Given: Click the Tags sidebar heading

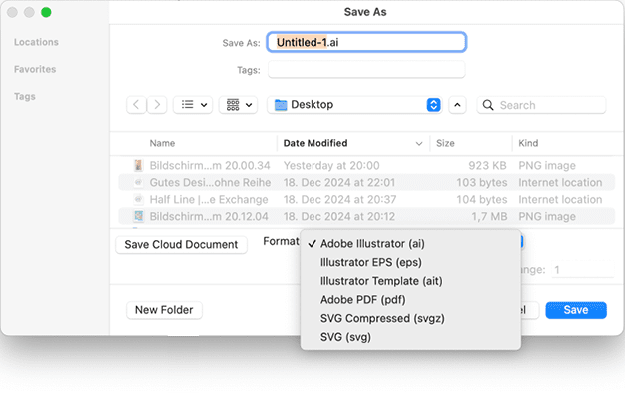Looking at the screenshot, I should 25,96.
